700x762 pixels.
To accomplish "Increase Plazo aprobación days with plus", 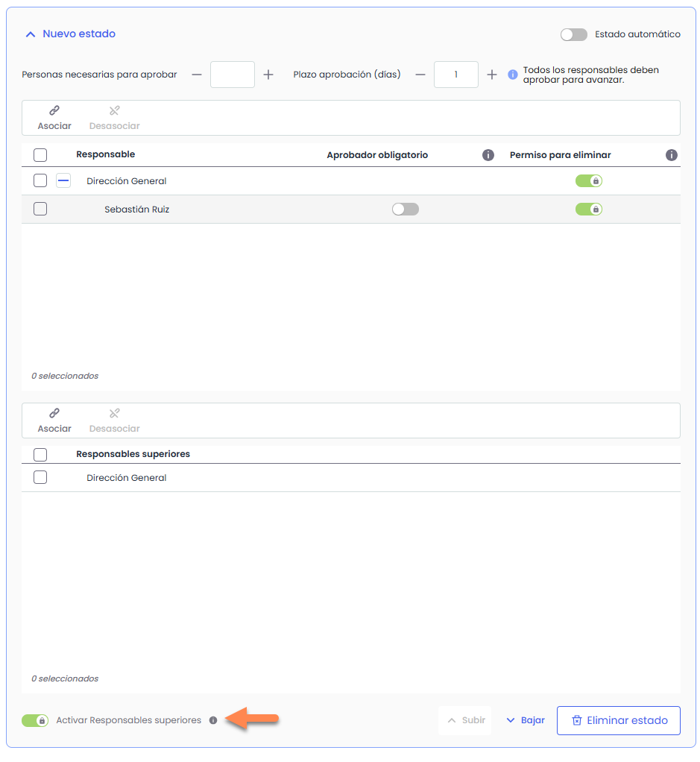I will pos(492,75).
